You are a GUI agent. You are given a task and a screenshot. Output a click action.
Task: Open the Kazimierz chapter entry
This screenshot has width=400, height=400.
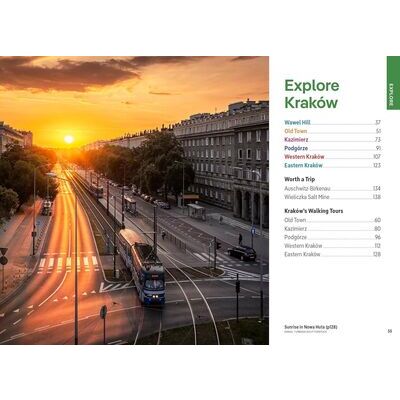[x=332, y=140]
